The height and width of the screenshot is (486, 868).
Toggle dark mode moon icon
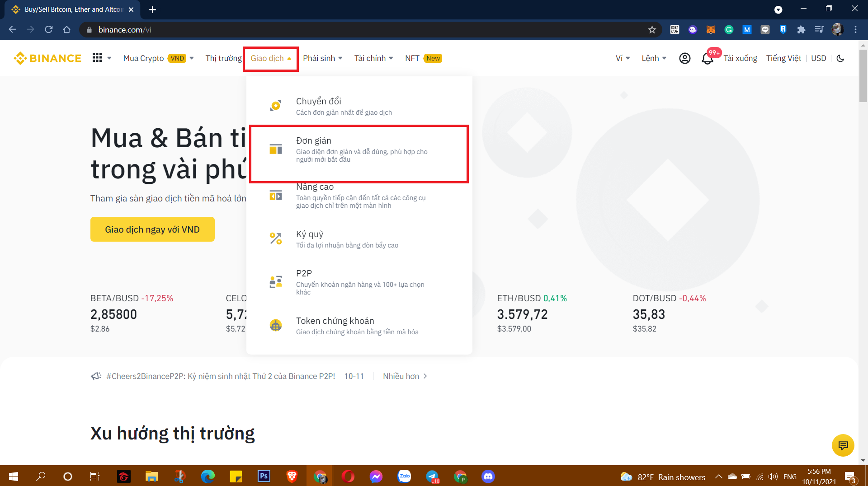point(840,58)
